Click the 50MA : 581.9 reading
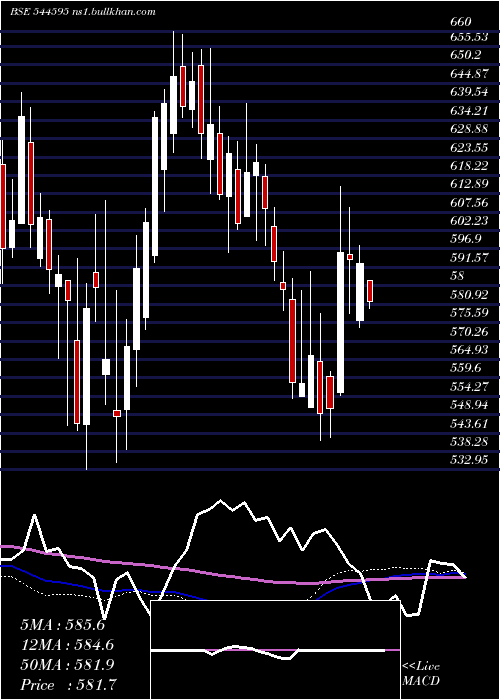Viewport: 500px width, 700px height. 67,665
